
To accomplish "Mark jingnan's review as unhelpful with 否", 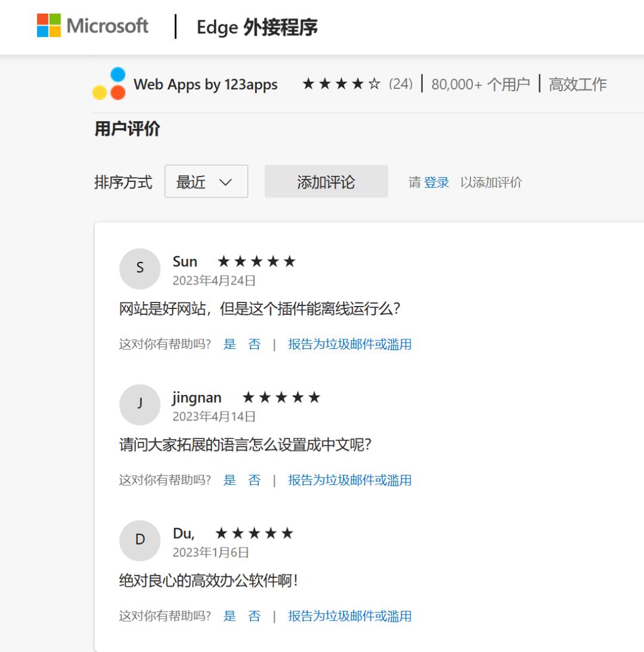I will pyautogui.click(x=253, y=480).
